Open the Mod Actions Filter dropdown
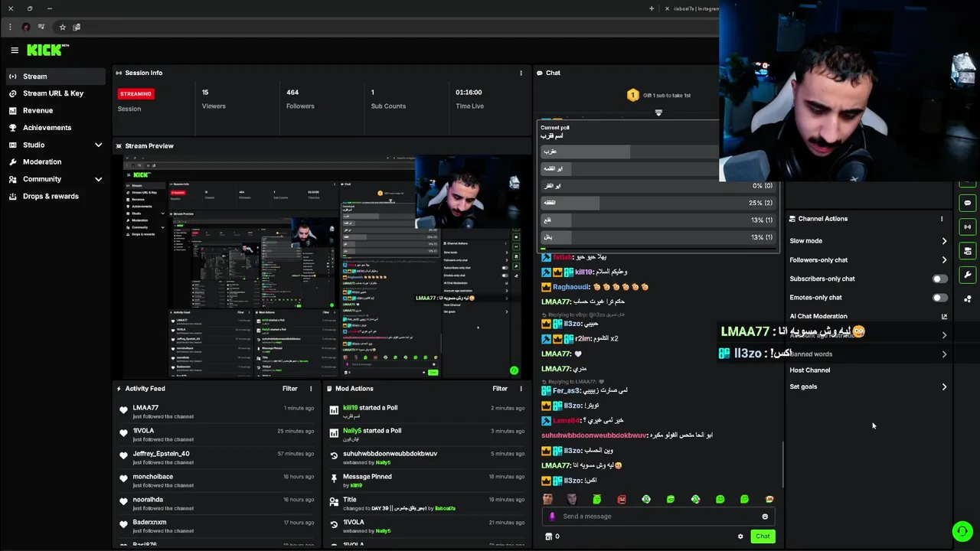The image size is (980, 551). click(500, 389)
